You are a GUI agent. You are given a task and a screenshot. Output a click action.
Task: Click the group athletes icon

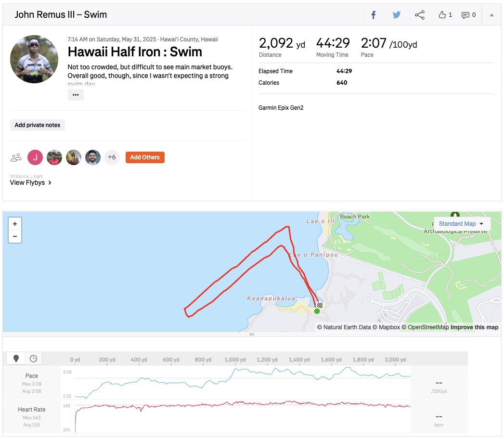pyautogui.click(x=16, y=157)
